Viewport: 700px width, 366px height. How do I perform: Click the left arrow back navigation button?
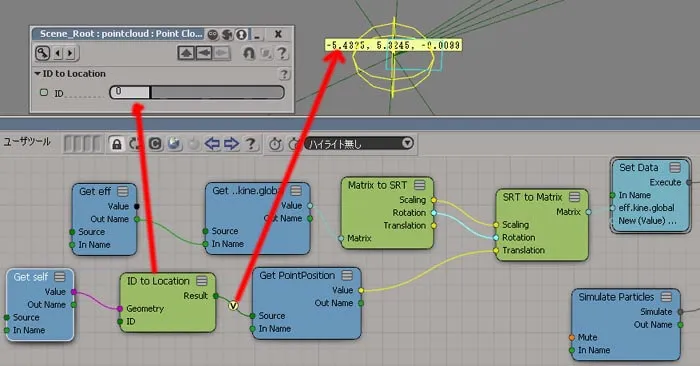[204, 53]
